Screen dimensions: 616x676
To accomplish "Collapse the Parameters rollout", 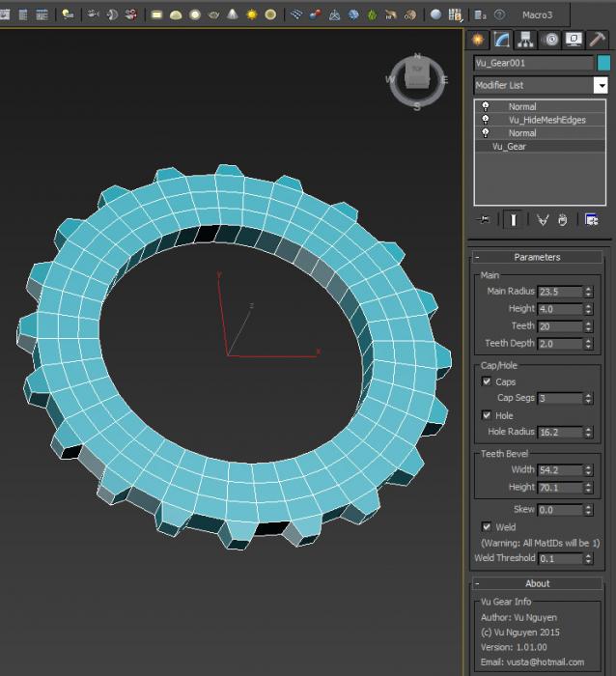I will click(x=537, y=257).
